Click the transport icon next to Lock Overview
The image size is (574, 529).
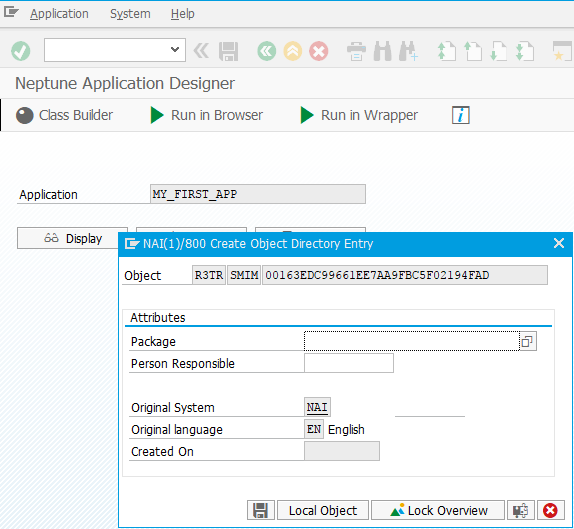tap(521, 510)
